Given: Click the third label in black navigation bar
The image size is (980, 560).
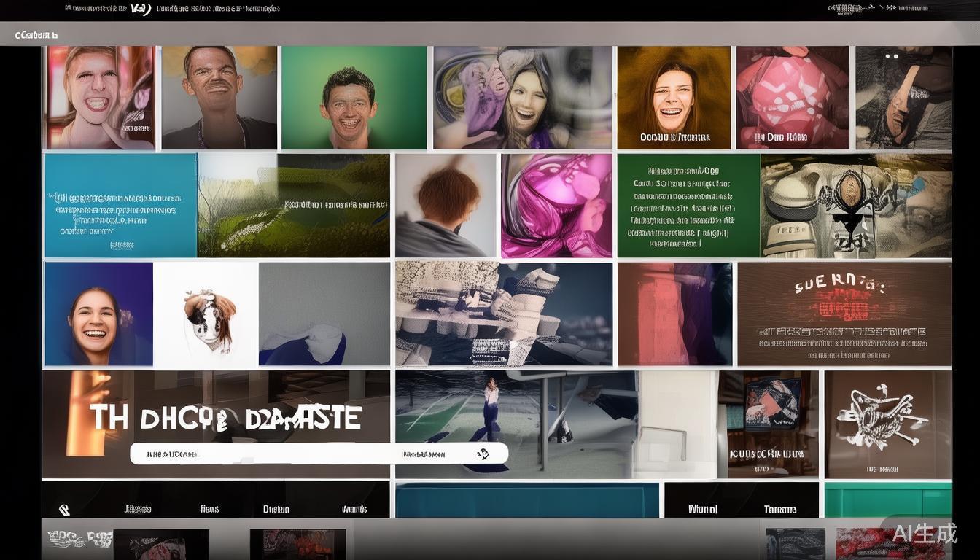Looking at the screenshot, I should (276, 509).
